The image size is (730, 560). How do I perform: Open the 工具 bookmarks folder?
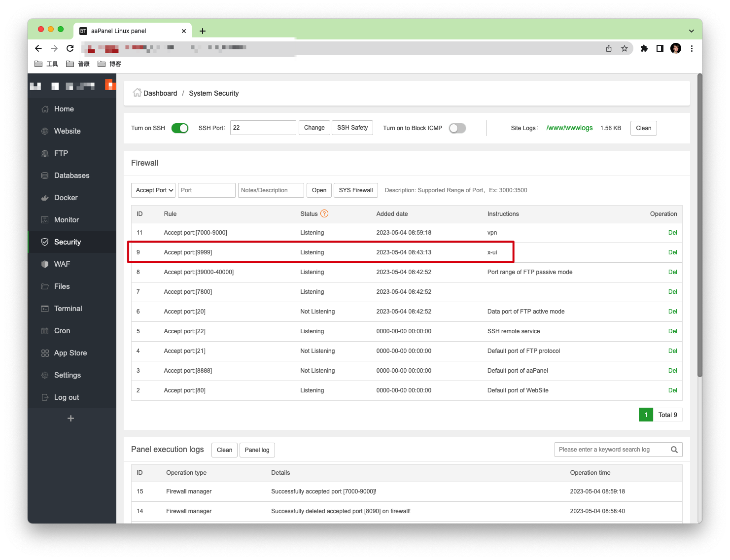pos(46,64)
